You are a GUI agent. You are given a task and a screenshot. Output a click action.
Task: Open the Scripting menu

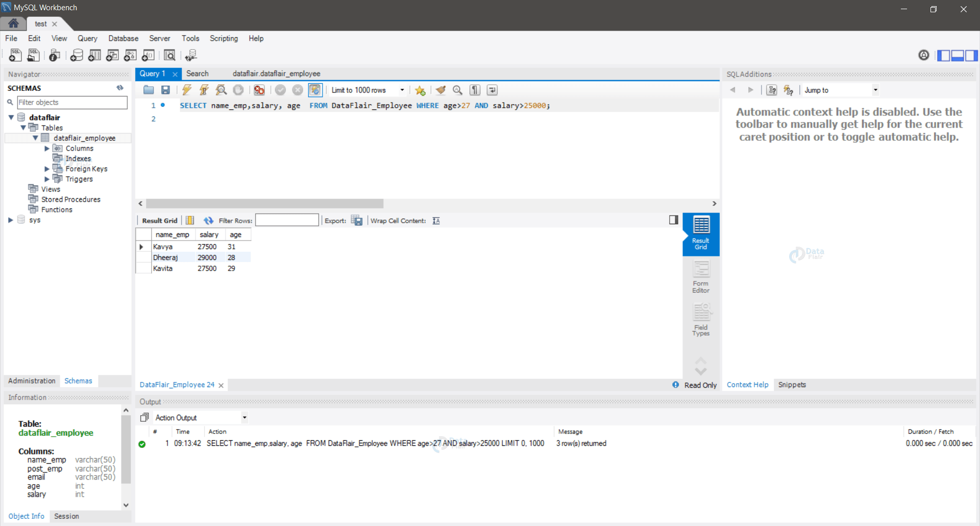(x=224, y=38)
